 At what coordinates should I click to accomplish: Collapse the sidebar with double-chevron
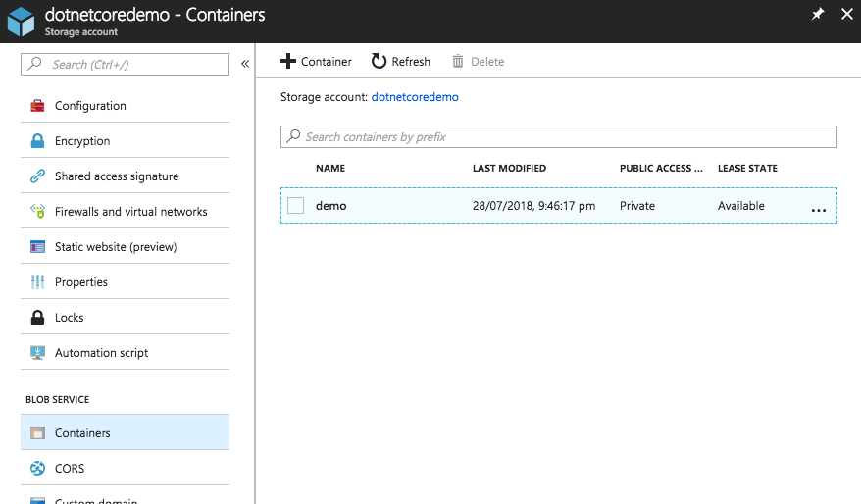click(x=245, y=64)
